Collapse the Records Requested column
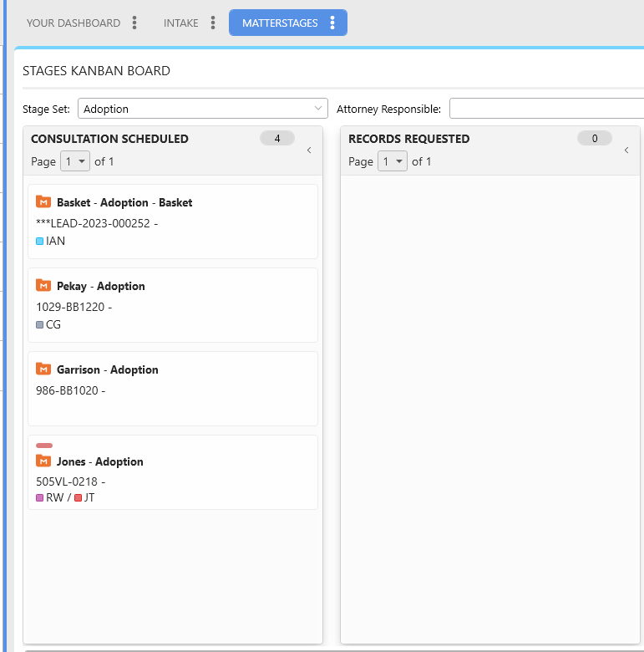 pos(626,150)
